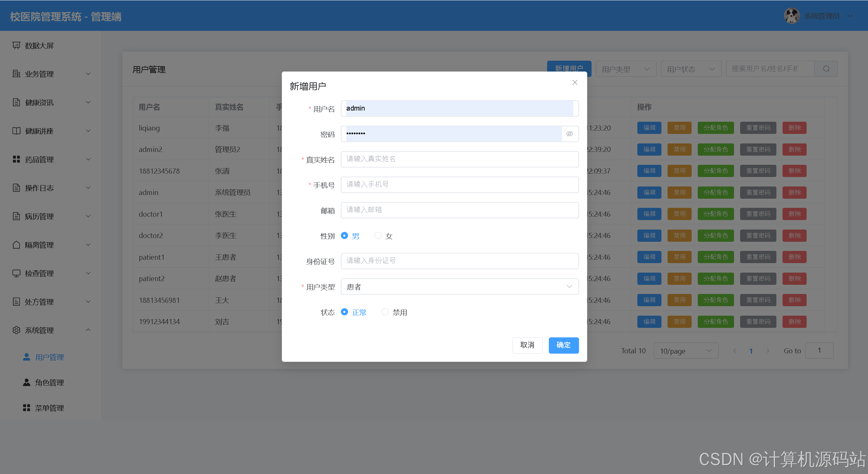Screen dimensions: 868x474
Task: Click 分配角色 for the patient1 row
Action: tap(716, 257)
